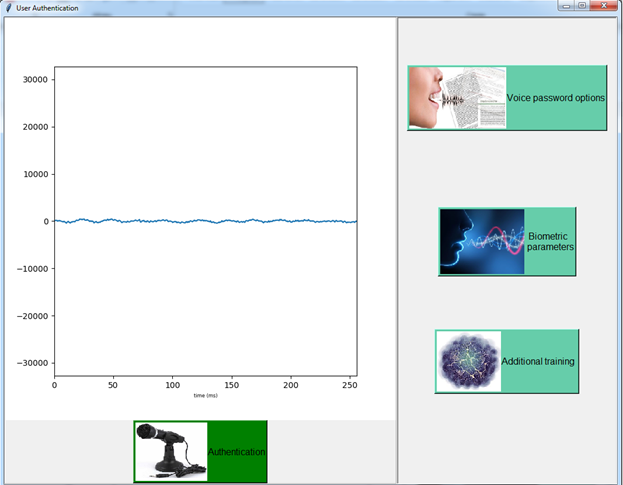Start Additional training with neural network image
This screenshot has width=623, height=485.
507,361
